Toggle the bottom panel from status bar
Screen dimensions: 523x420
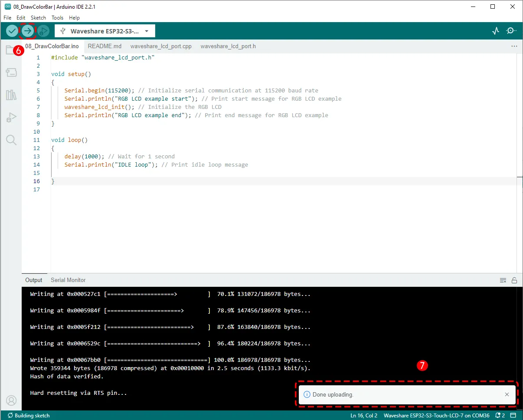[x=513, y=416]
